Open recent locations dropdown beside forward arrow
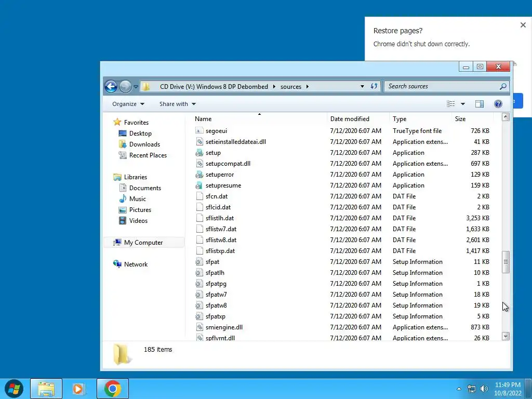Viewport: 532px width, 399px height. click(x=136, y=87)
